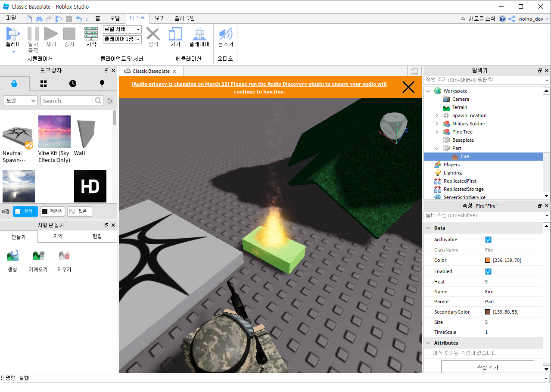This screenshot has width=551, height=392.
Task: Select 검은색 background option
Action: (x=53, y=212)
